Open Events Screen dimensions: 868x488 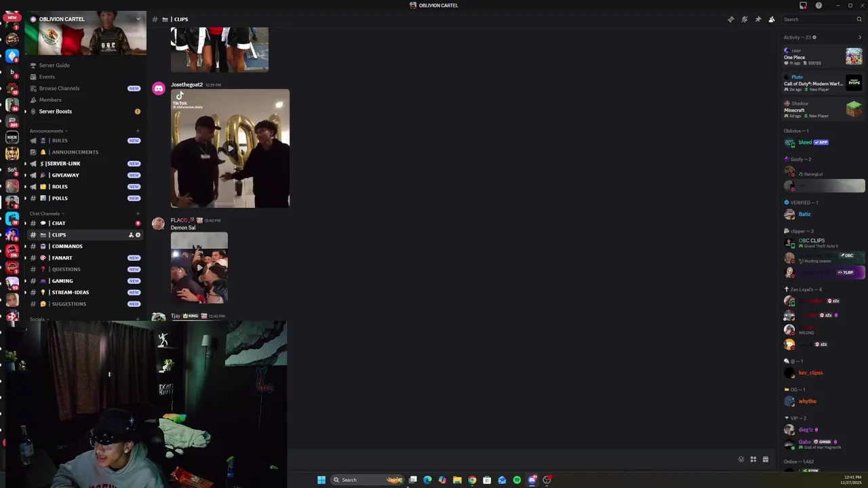47,77
